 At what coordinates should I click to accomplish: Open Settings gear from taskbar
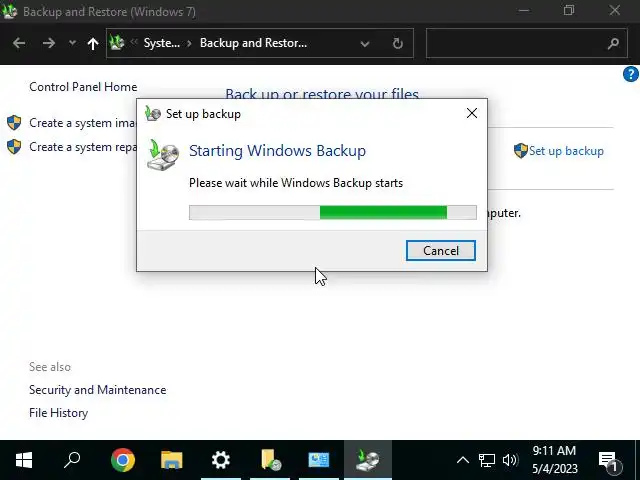(x=221, y=460)
